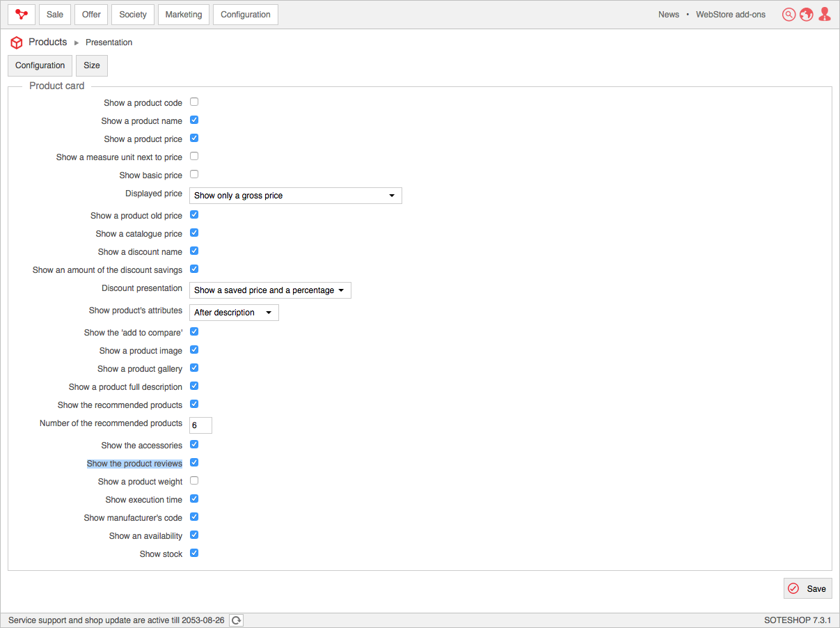This screenshot has height=628, width=840.
Task: Open the top Configuration menu
Action: click(x=246, y=15)
